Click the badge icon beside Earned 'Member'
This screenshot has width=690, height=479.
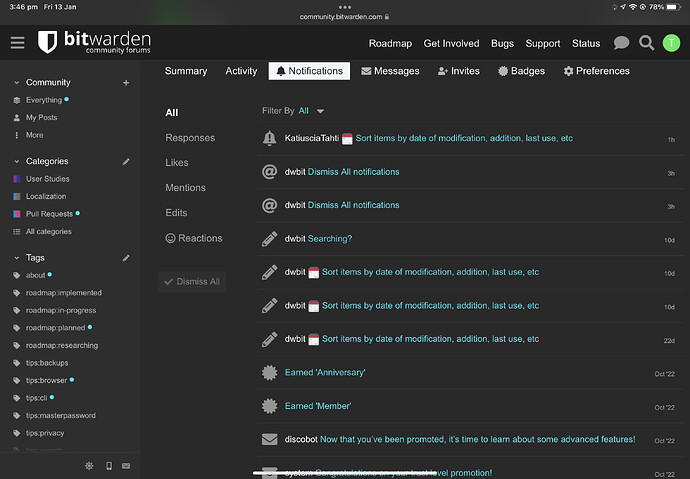[x=269, y=406]
